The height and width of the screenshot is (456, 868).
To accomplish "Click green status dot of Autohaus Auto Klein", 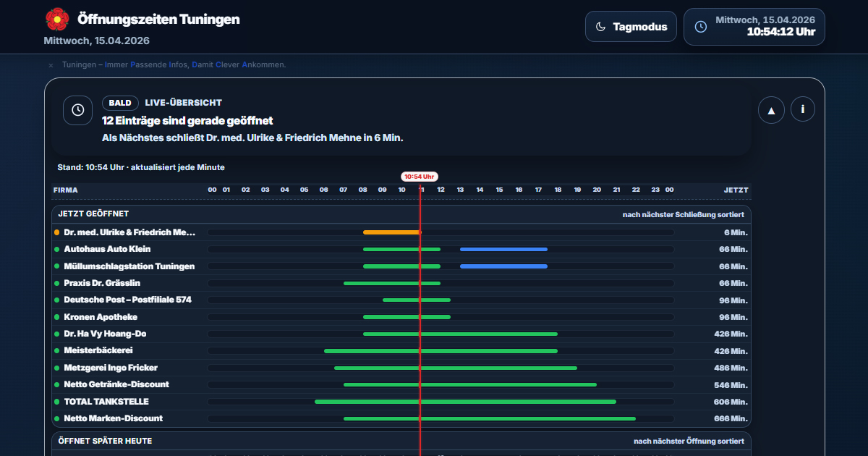I will [57, 249].
